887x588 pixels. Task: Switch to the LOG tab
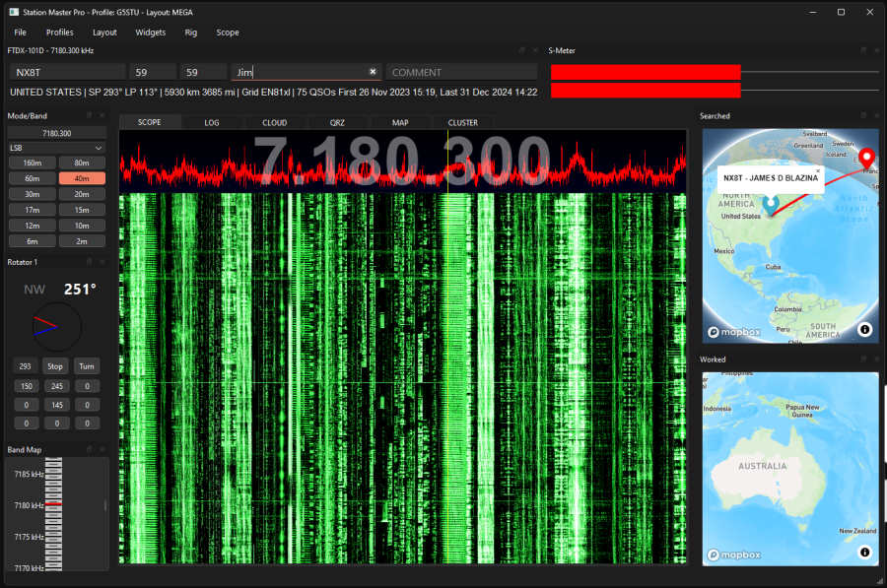pyautogui.click(x=212, y=123)
